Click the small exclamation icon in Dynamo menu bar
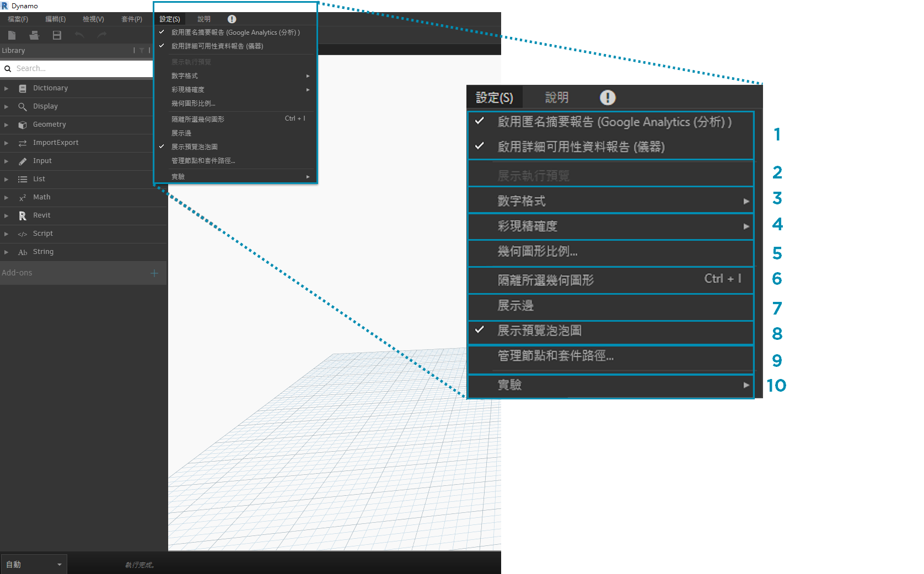The width and height of the screenshot is (924, 574). coord(232,19)
